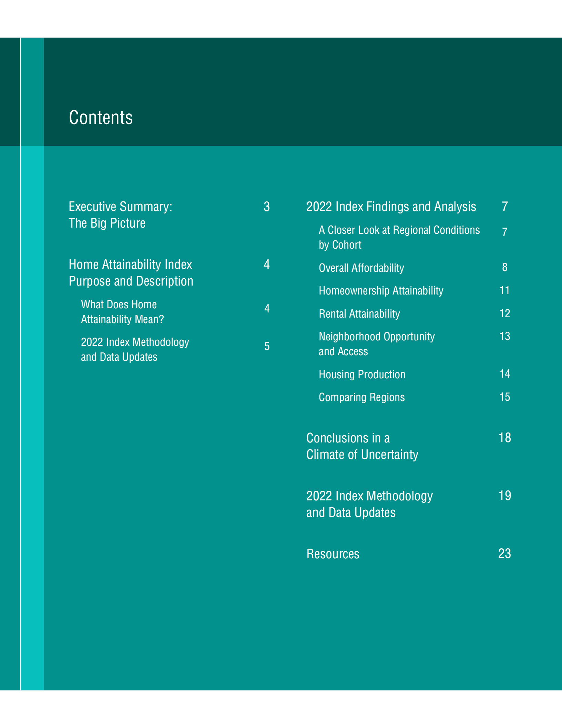Click page number 18 beside Conclusions

coord(504,438)
